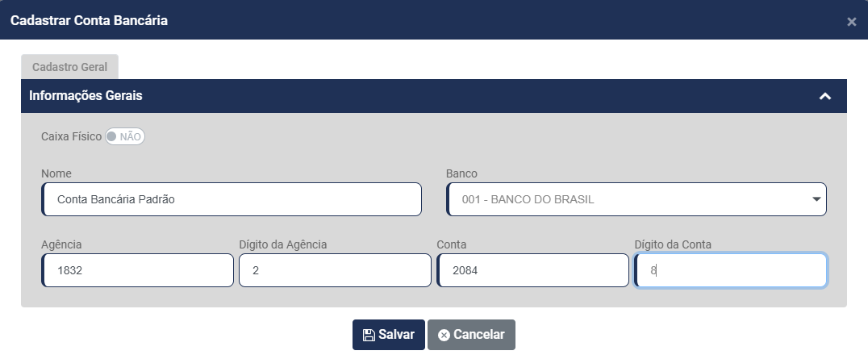Focus the Nome input field
The width and height of the screenshot is (868, 359).
[x=232, y=199]
